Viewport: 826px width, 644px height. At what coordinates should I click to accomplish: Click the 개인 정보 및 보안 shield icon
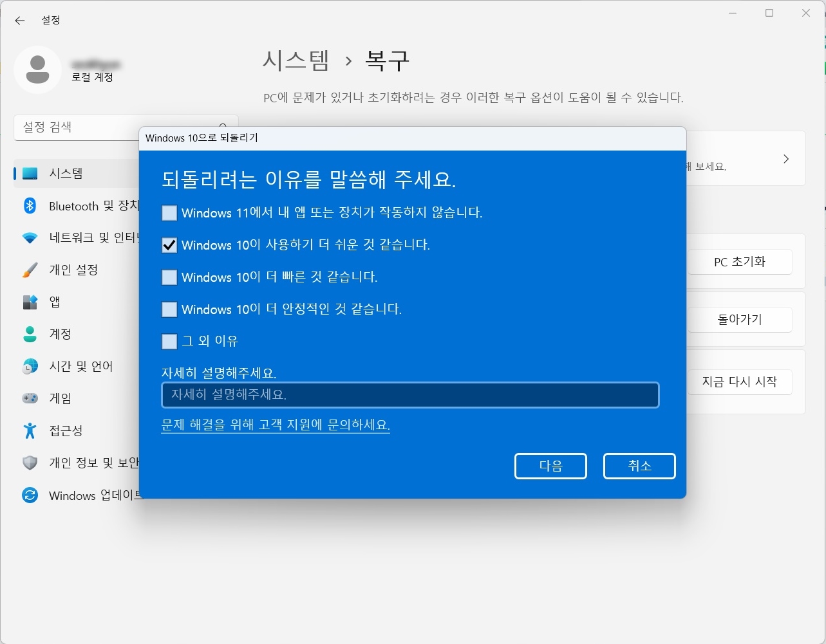(30, 463)
